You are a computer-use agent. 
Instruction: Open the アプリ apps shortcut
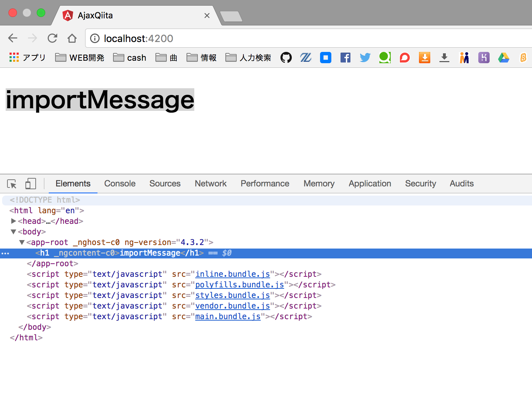(x=28, y=58)
